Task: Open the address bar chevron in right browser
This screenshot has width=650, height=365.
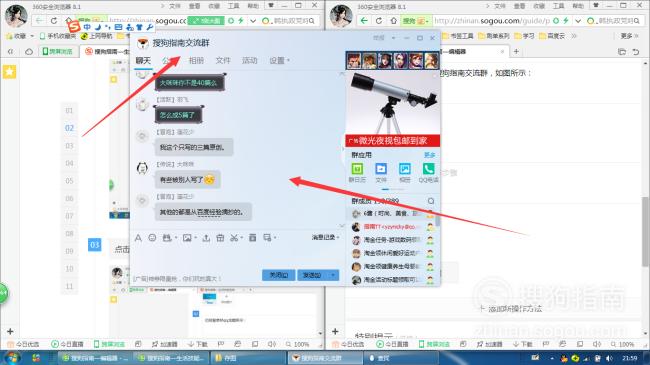Action: 577,20
